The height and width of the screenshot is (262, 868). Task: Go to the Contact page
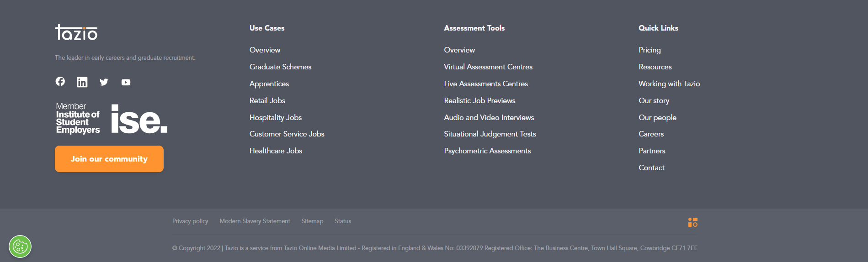click(651, 168)
